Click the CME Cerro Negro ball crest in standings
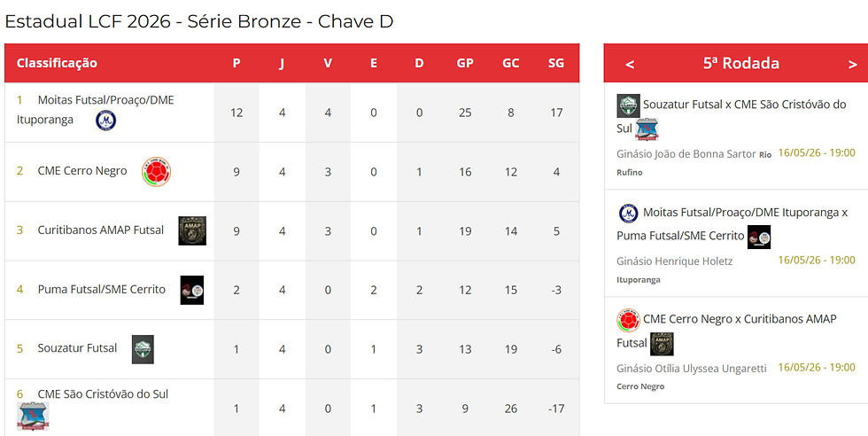868x436 pixels. (156, 172)
